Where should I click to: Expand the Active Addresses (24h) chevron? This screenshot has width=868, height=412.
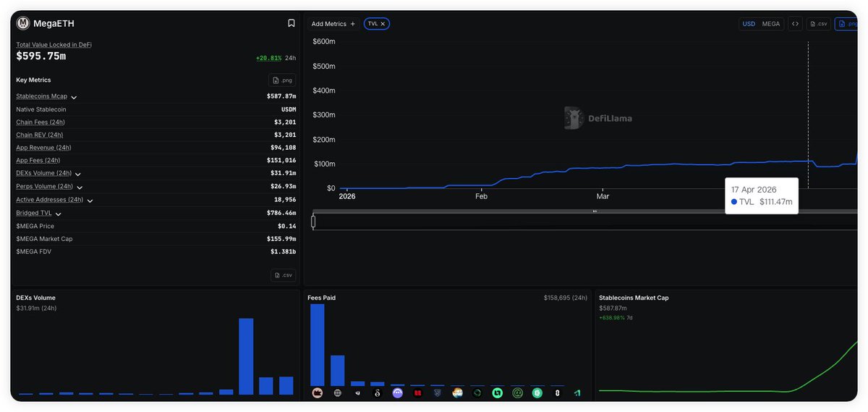pos(90,200)
